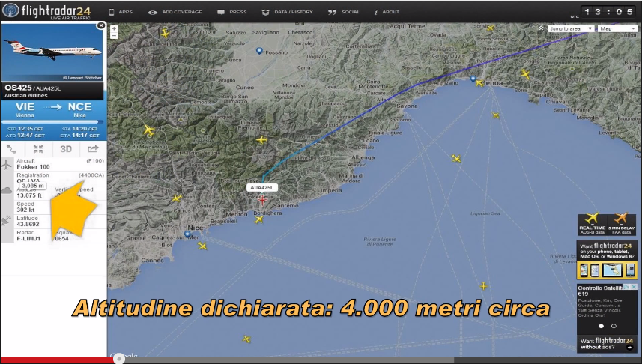Viewport: 642px width, 364px height.
Task: Open the DATA / HISTORY menu
Action: [288, 12]
